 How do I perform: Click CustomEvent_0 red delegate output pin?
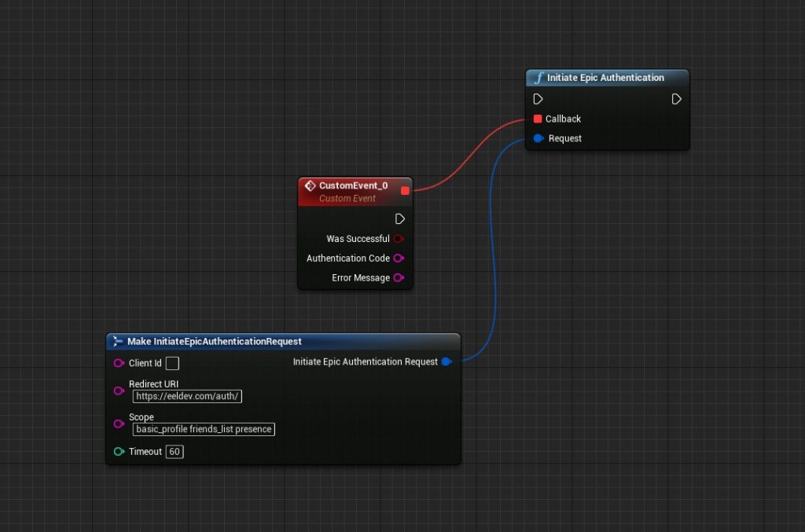(x=405, y=190)
